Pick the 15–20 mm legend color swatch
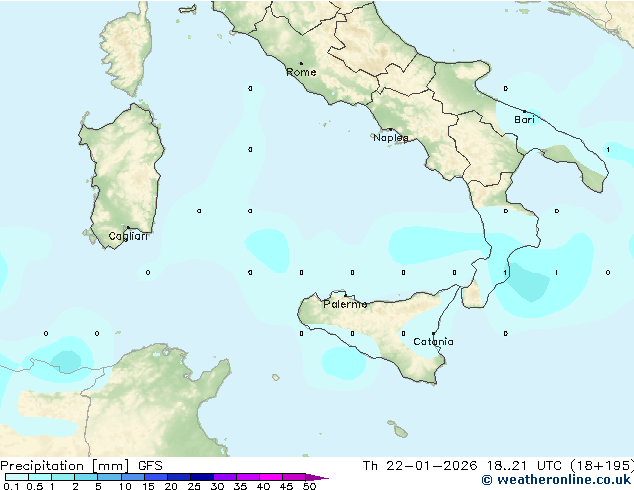 pyautogui.click(x=156, y=477)
